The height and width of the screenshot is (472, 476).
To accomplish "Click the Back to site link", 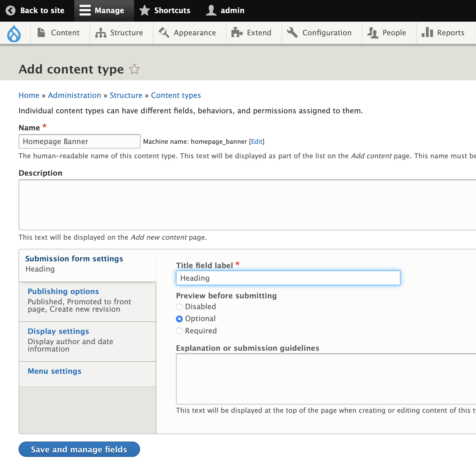I will point(37,11).
